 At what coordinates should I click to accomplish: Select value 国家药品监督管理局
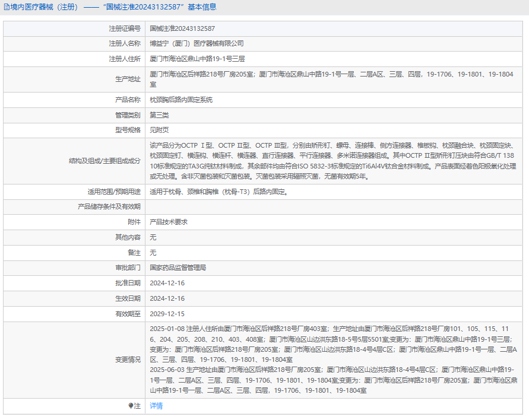178,268
